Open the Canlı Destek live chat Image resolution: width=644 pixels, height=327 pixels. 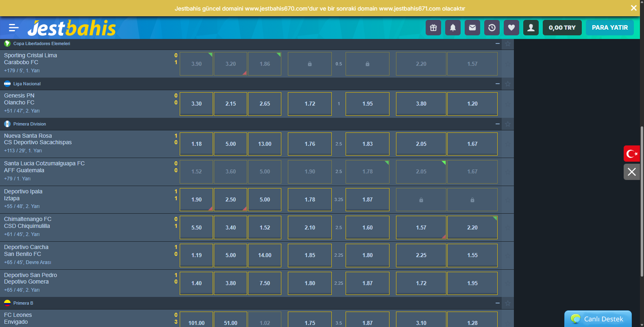click(598, 319)
